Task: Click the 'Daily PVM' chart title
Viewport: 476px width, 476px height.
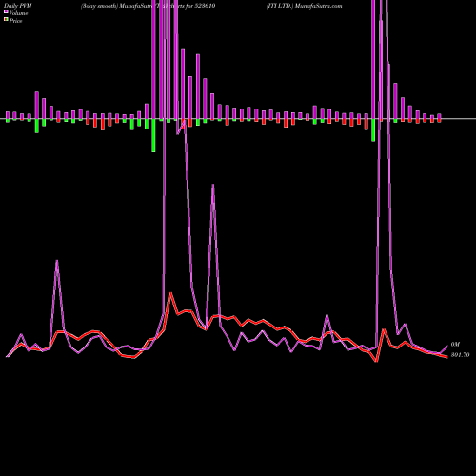Action: [x=18, y=6]
